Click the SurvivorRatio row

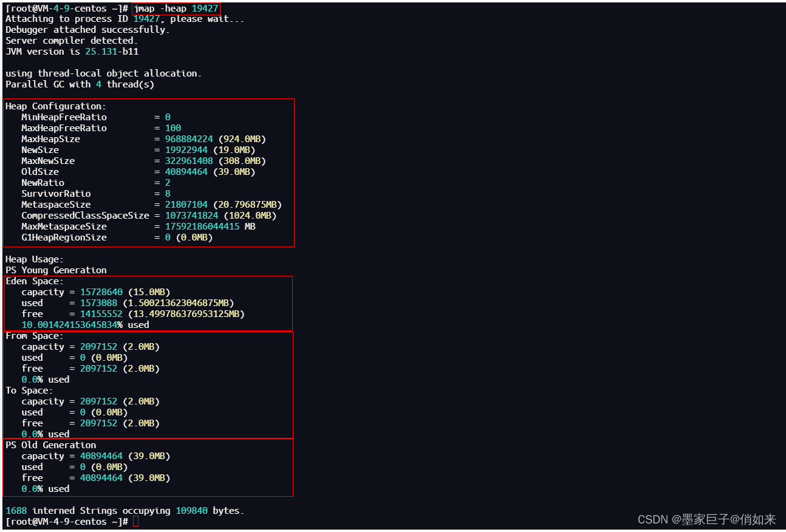[x=96, y=194]
